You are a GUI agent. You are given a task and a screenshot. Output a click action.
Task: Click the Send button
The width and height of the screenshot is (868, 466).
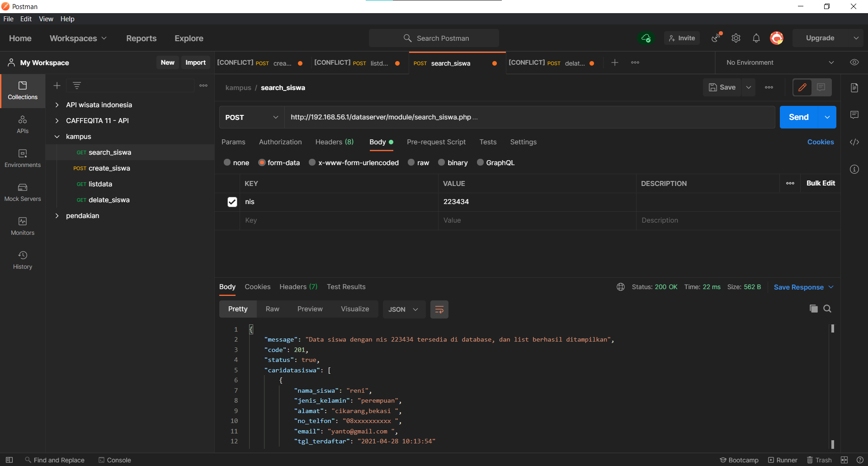click(798, 117)
